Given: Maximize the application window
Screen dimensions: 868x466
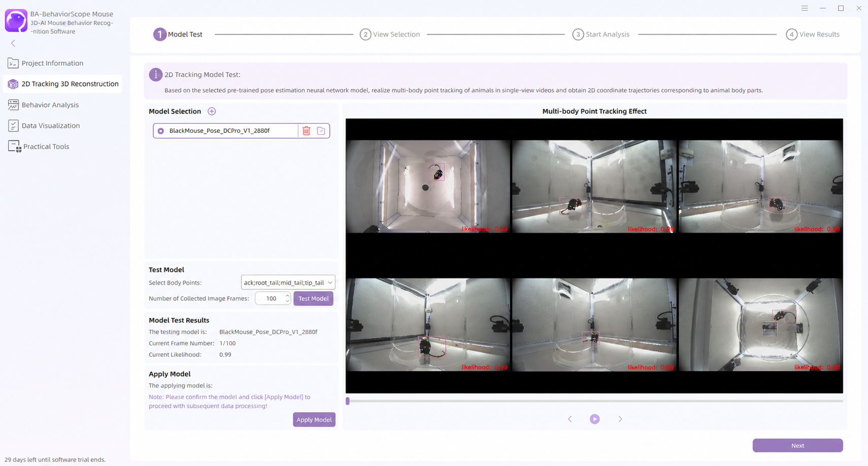Looking at the screenshot, I should point(841,8).
